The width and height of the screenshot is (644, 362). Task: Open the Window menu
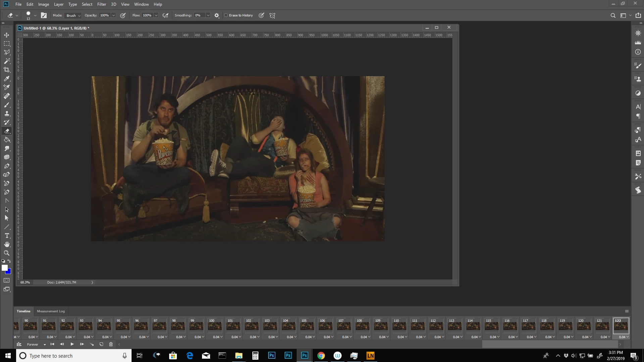pos(141,4)
